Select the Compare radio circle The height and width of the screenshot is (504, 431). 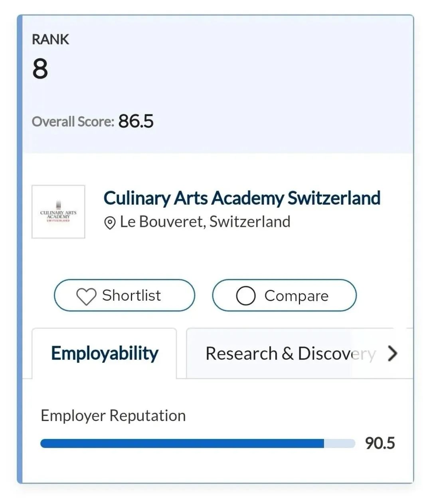[245, 296]
